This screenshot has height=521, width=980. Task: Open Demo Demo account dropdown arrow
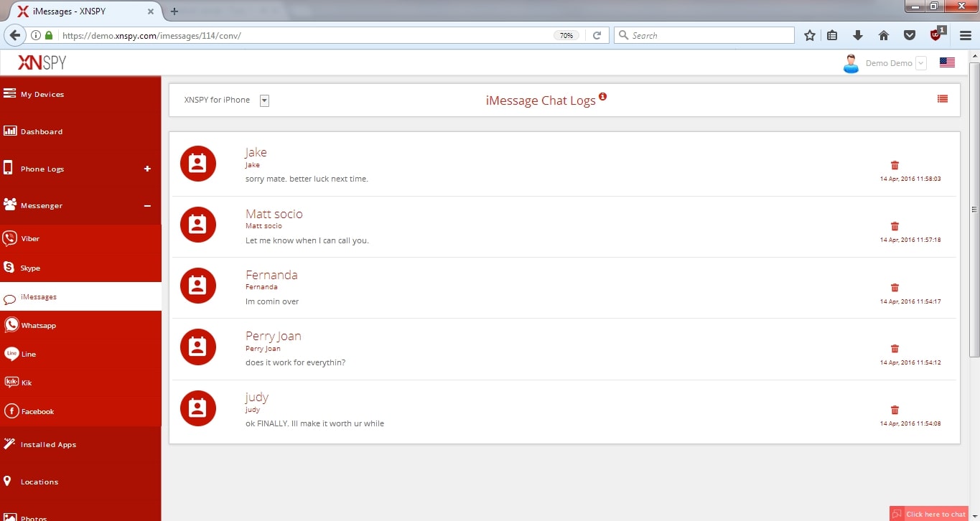pos(921,63)
